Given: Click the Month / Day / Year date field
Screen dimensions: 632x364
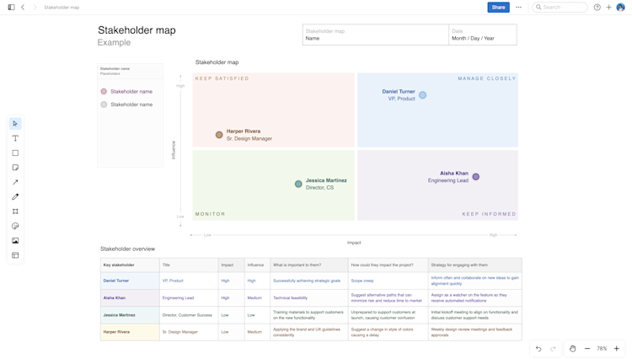Looking at the screenshot, I should click(x=483, y=35).
